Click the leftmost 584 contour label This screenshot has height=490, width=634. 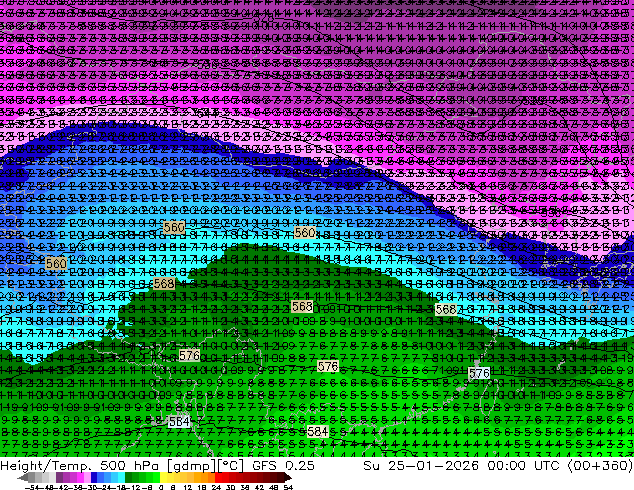179,422
